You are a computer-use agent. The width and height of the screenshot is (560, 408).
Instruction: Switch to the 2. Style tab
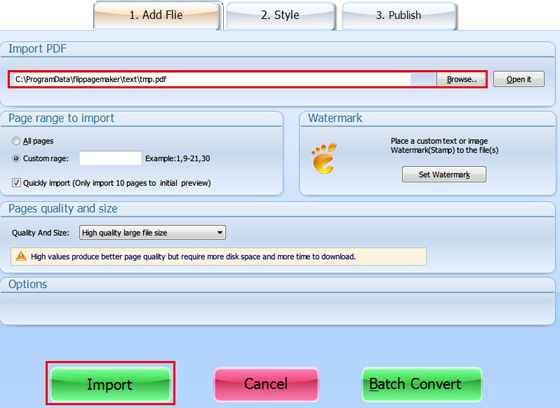pos(280,15)
